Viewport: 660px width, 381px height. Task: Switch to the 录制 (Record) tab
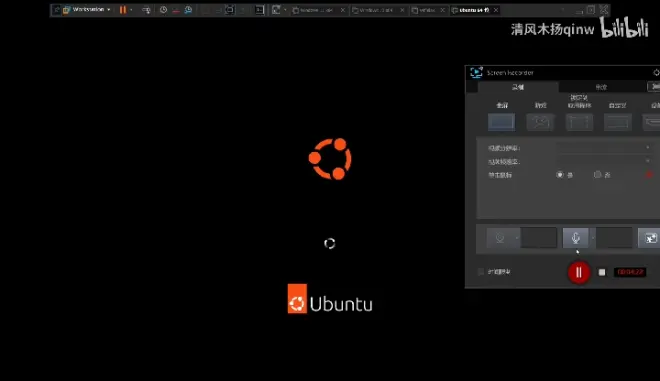pos(518,87)
